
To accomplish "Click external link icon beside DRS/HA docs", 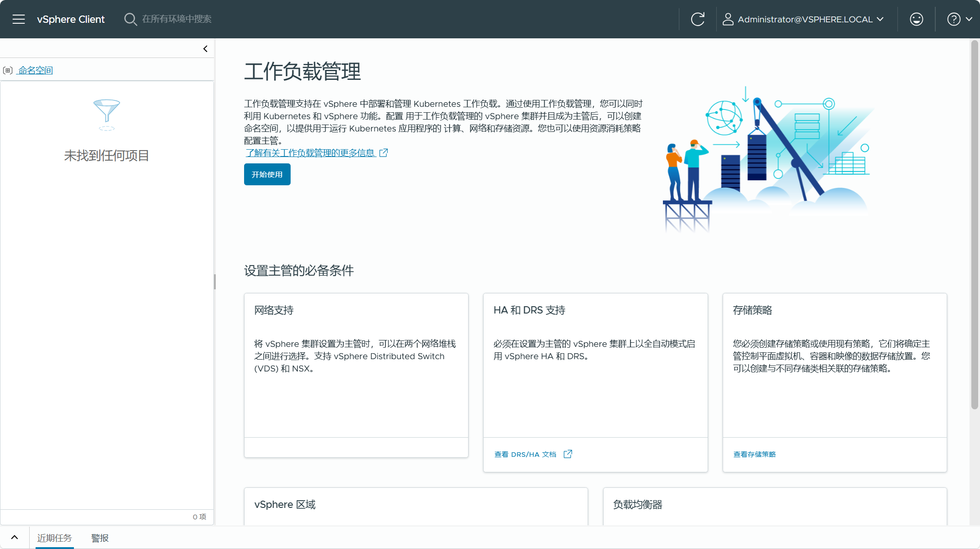I will coord(568,454).
